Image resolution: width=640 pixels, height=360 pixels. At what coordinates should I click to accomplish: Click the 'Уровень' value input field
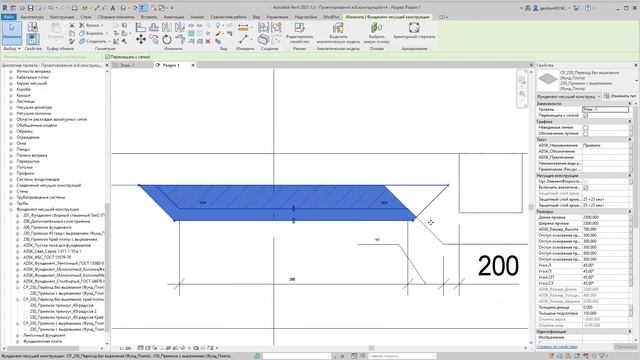tap(605, 109)
